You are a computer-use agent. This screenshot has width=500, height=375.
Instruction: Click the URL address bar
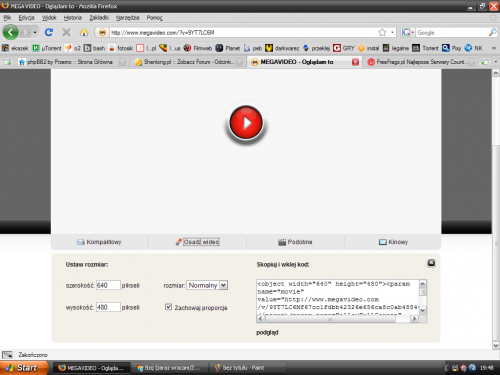[x=243, y=32]
